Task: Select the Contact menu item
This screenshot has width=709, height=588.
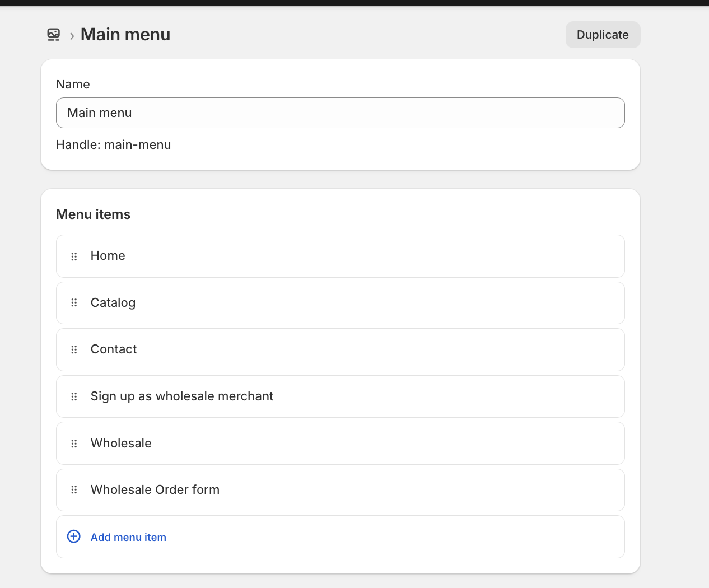Action: click(x=114, y=349)
